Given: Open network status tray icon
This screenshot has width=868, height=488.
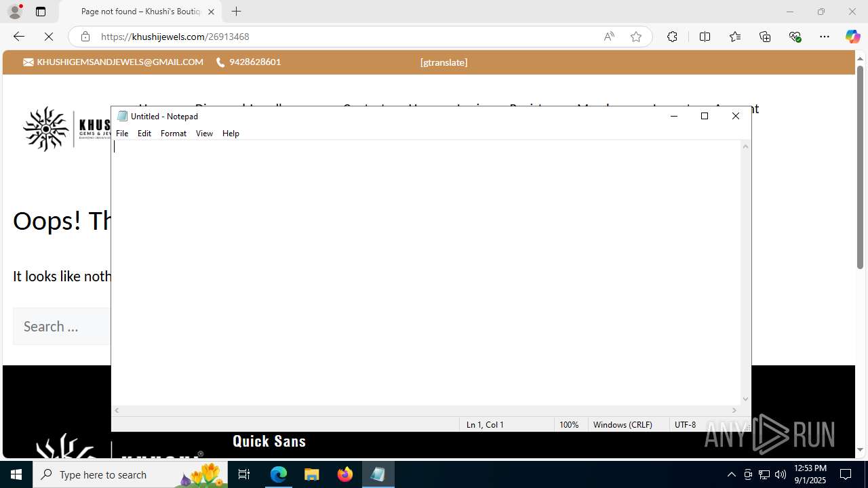Looking at the screenshot, I should (x=764, y=474).
